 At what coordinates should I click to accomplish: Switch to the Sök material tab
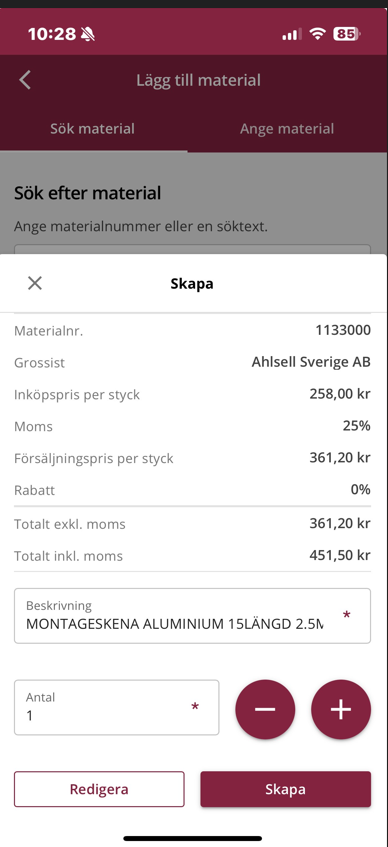(93, 129)
